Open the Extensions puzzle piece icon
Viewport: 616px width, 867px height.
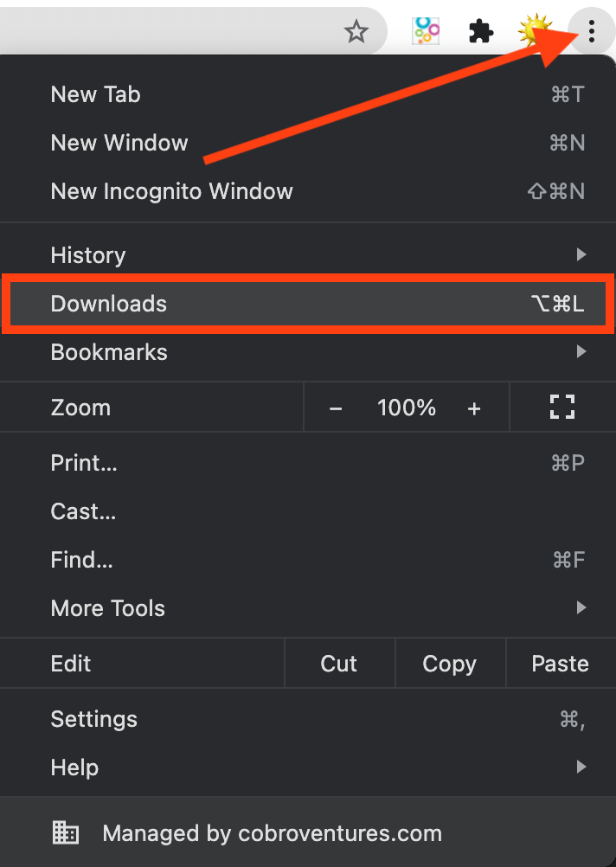point(480,31)
